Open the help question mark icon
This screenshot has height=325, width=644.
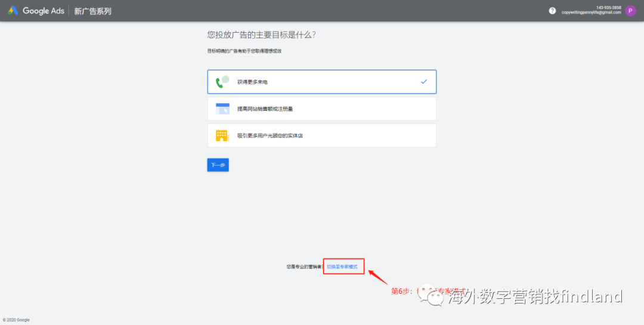click(552, 11)
